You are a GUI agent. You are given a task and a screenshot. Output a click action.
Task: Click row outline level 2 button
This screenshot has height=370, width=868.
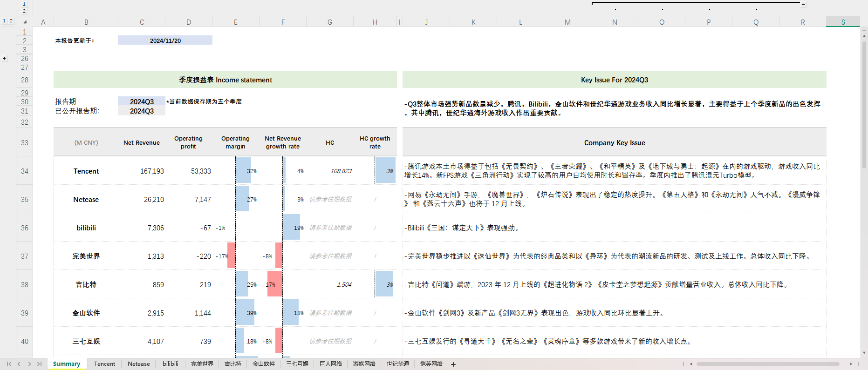[11, 21]
